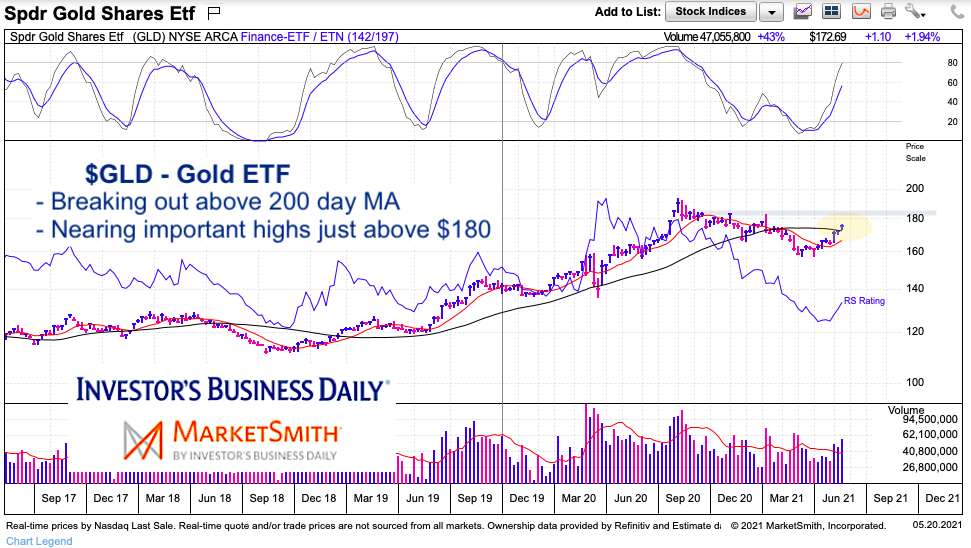Image resolution: width=971 pixels, height=548 pixels.
Task: Open the wrench settings tool menu
Action: (915, 11)
